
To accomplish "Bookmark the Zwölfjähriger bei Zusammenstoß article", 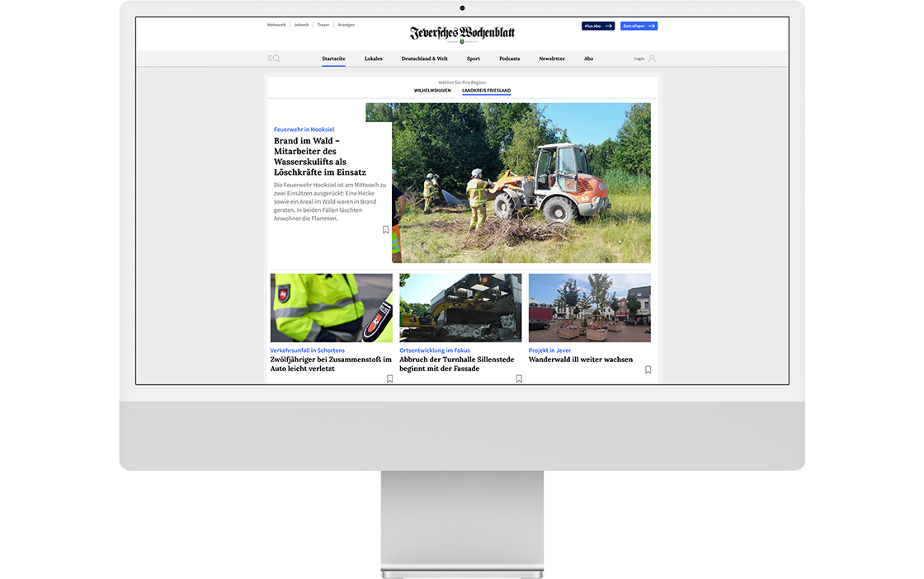I will point(389,379).
